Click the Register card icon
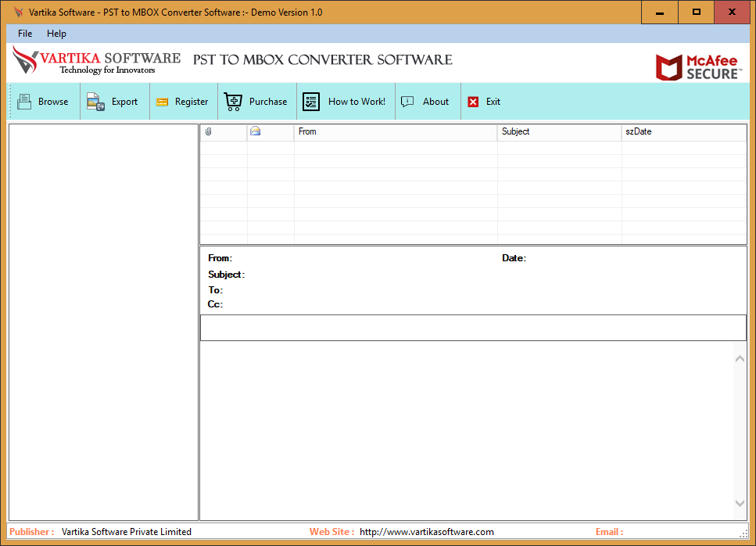Image resolution: width=756 pixels, height=546 pixels. [162, 102]
